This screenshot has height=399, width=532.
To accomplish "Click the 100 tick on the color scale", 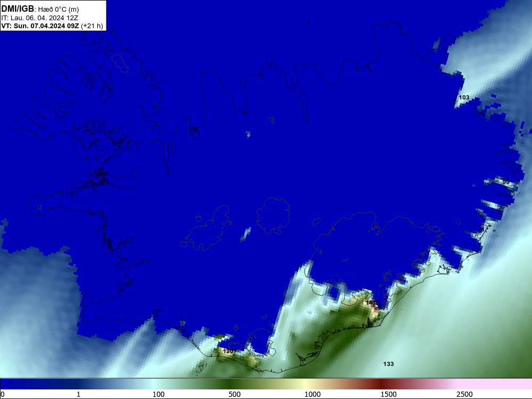I will point(159,394).
